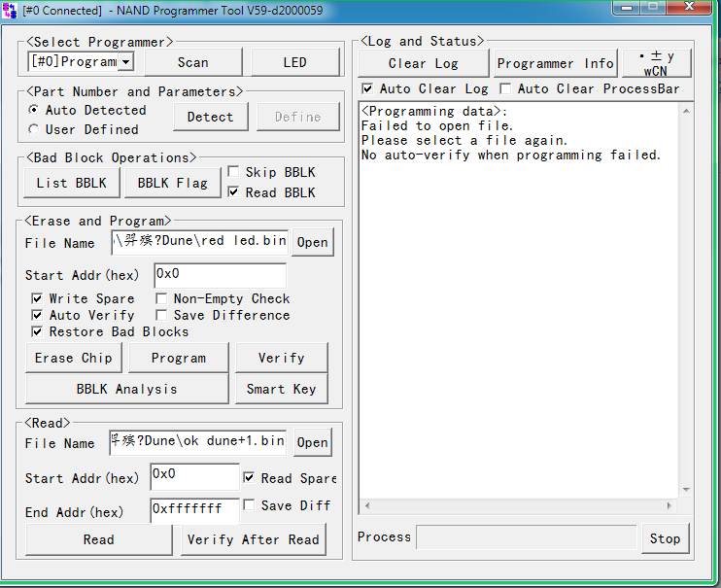This screenshot has height=588, width=721.
Task: Enable Non-Empty Check option
Action: click(x=162, y=299)
